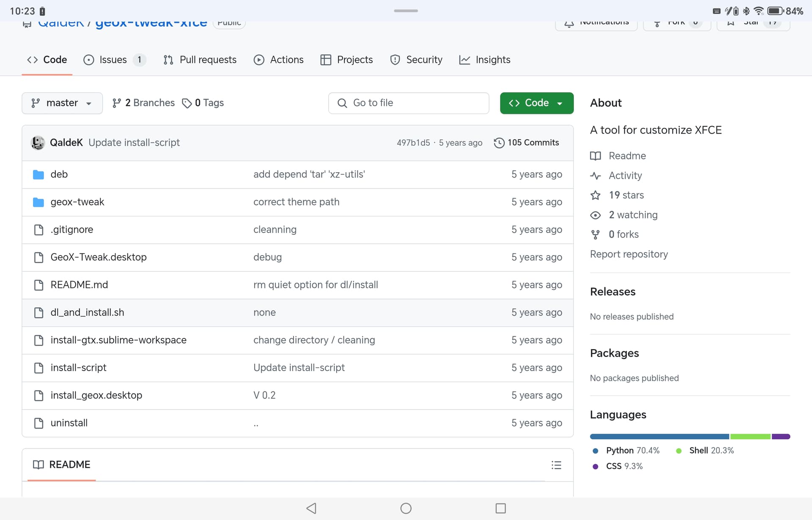812x520 pixels.
Task: Open Python 70.4% language link
Action: (626, 451)
